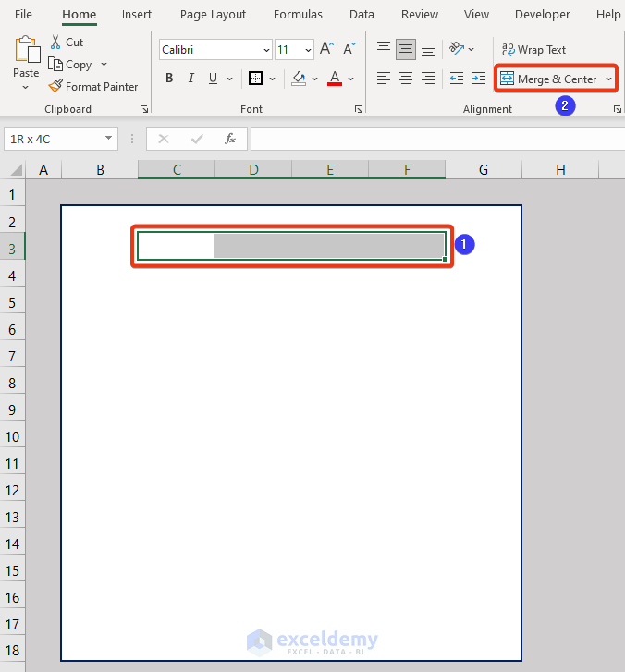Cancel formula entry with X icon
The image size is (625, 672).
tap(164, 139)
